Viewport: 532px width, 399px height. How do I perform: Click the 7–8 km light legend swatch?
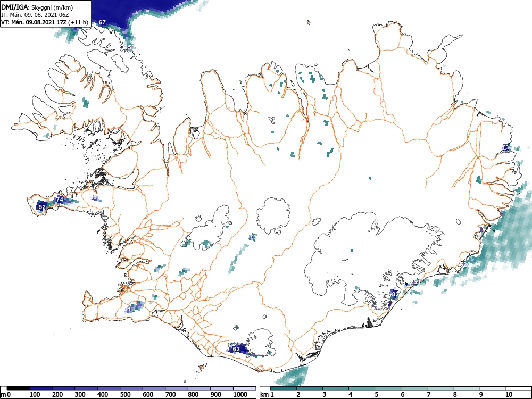click(440, 388)
